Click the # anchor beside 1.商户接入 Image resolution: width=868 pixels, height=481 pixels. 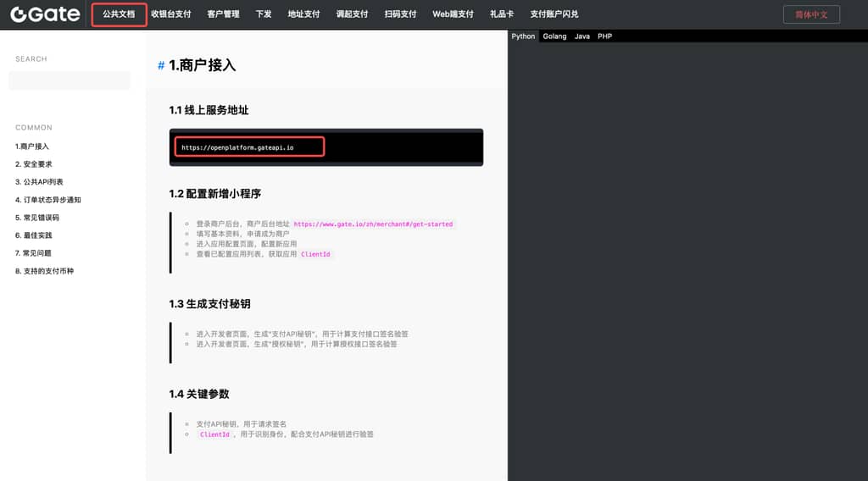pyautogui.click(x=161, y=66)
